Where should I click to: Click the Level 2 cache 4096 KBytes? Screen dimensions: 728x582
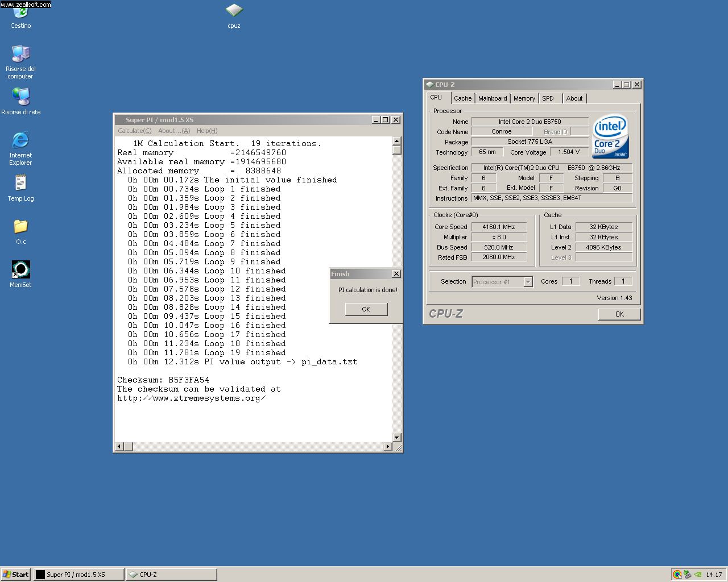(603, 247)
